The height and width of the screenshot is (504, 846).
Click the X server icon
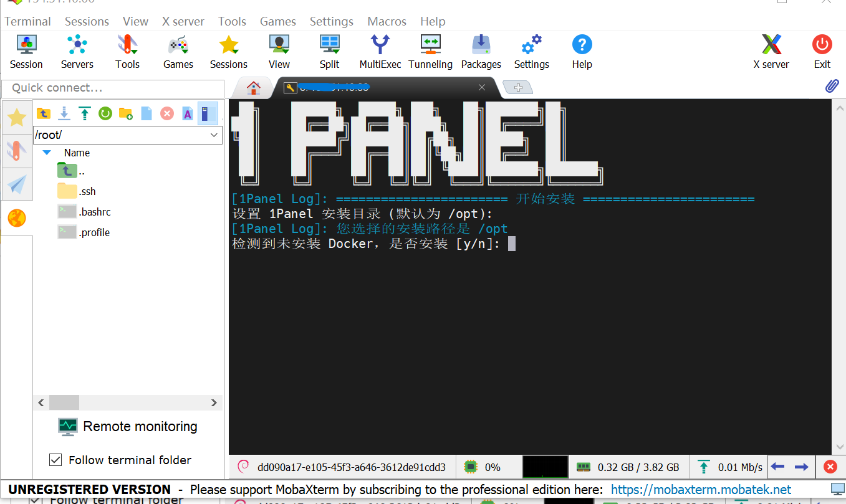(x=771, y=51)
